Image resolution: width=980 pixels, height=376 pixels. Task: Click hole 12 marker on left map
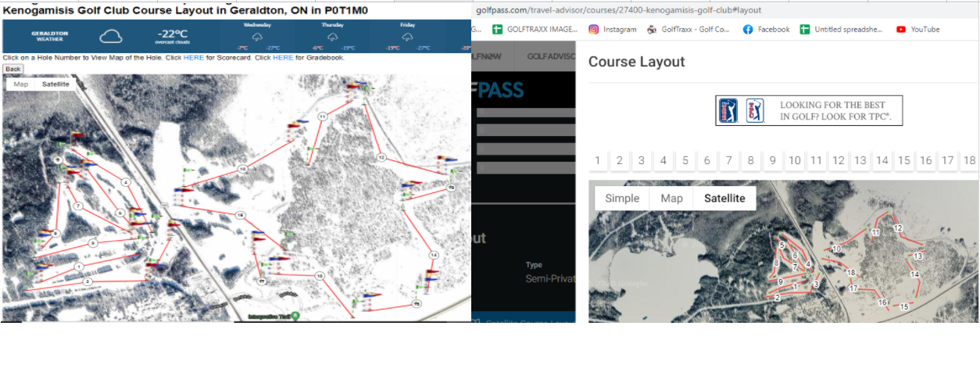click(x=381, y=158)
